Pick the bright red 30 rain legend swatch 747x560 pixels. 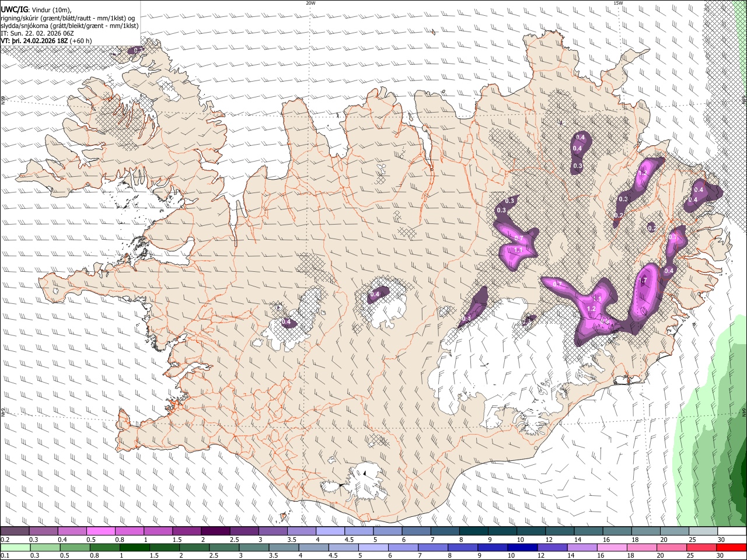(x=731, y=548)
